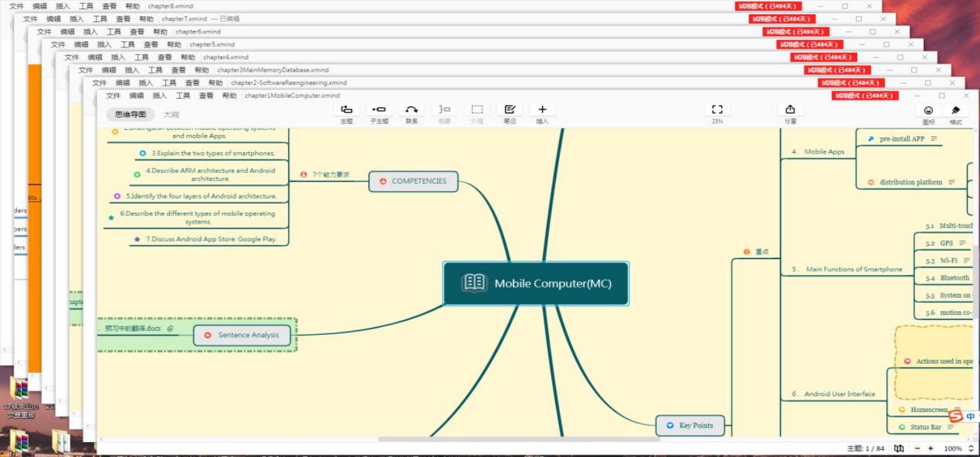980x457 pixels.
Task: Enter ZEN mode
Action: [x=717, y=110]
